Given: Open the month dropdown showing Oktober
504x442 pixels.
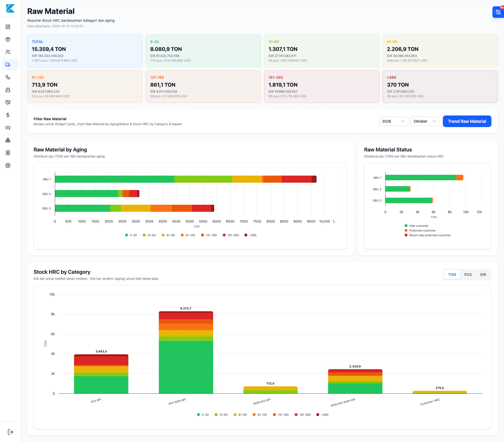Looking at the screenshot, I should point(425,121).
